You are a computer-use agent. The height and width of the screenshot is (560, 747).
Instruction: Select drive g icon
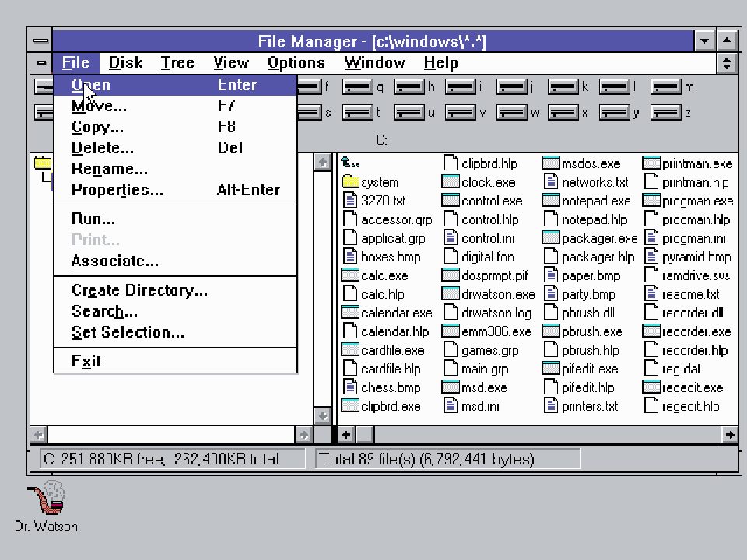click(357, 86)
